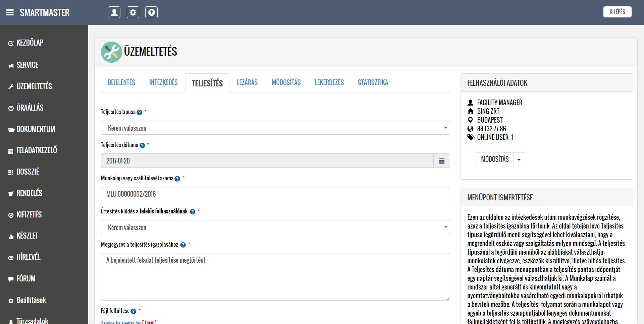This screenshot has width=644, height=324.
Task: Click the Módosítás button in user panel
Action: pyautogui.click(x=495, y=159)
